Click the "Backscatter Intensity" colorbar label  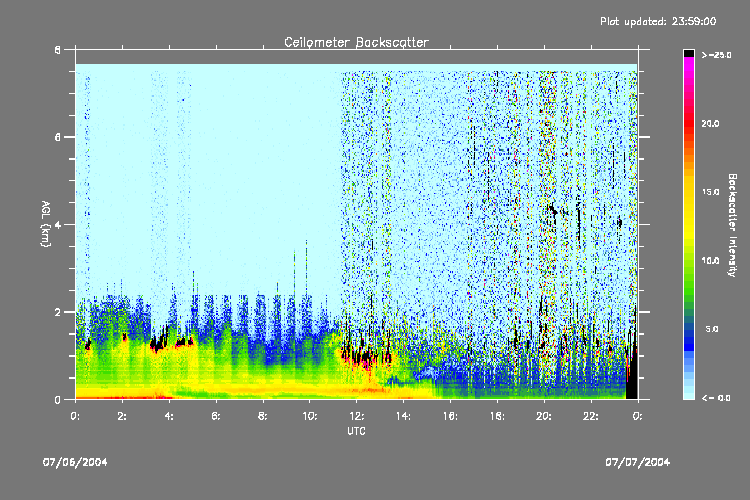[732, 225]
